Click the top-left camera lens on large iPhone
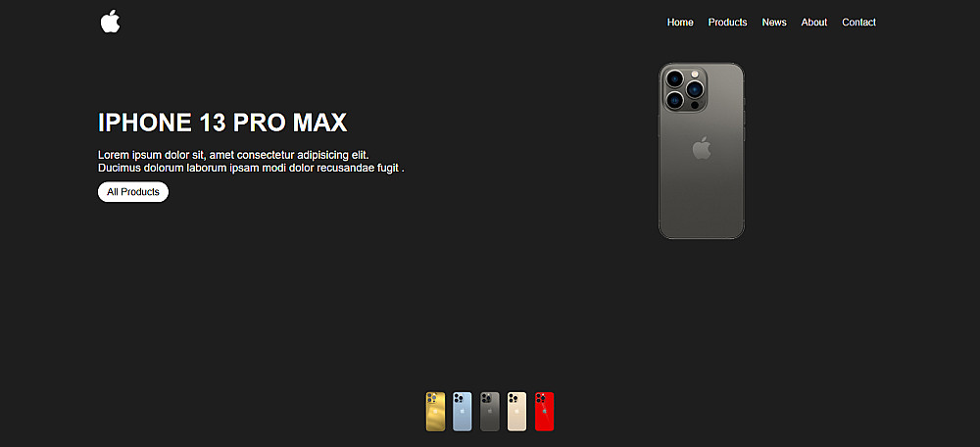Screen dimensions: 980x447 pos(674,78)
